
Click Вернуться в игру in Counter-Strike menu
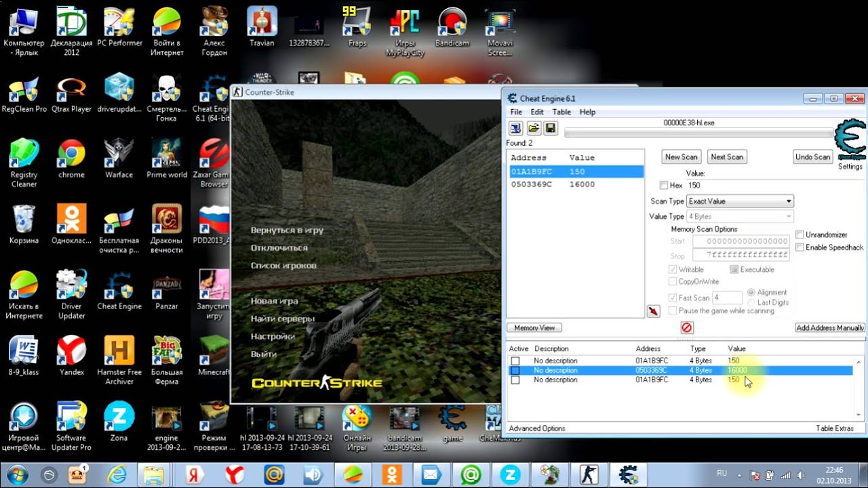pos(287,230)
